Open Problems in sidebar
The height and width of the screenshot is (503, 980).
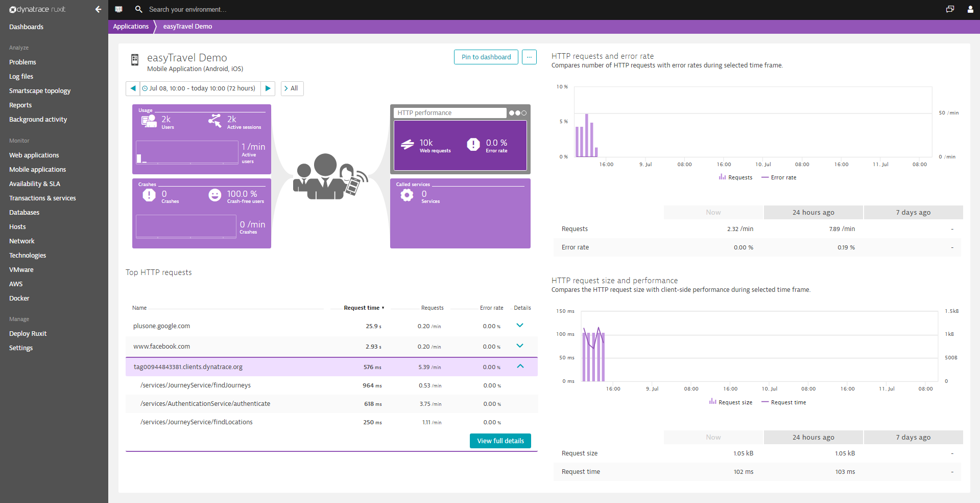[x=22, y=62]
